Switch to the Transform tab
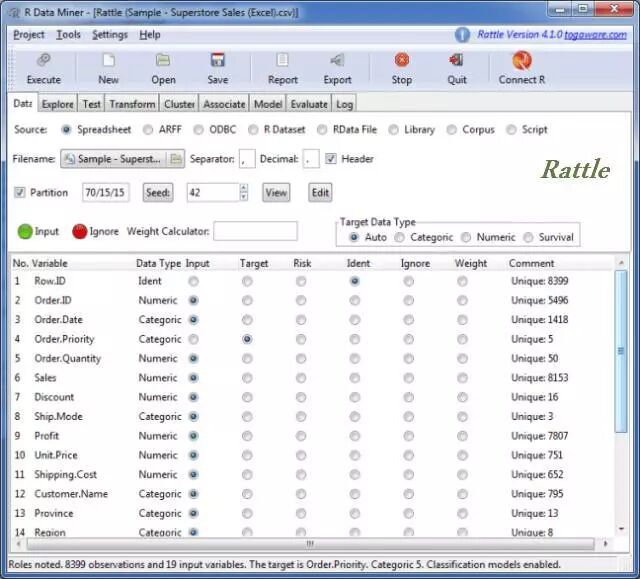640x579 pixels. (x=132, y=104)
